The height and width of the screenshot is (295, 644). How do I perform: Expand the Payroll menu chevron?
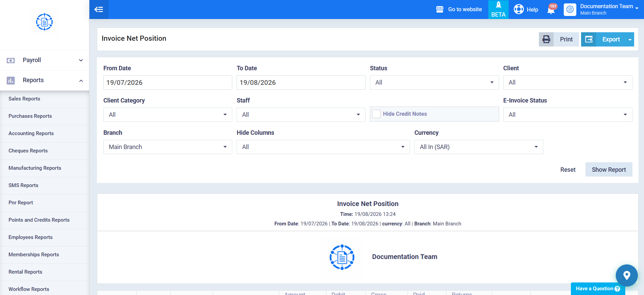[81, 60]
